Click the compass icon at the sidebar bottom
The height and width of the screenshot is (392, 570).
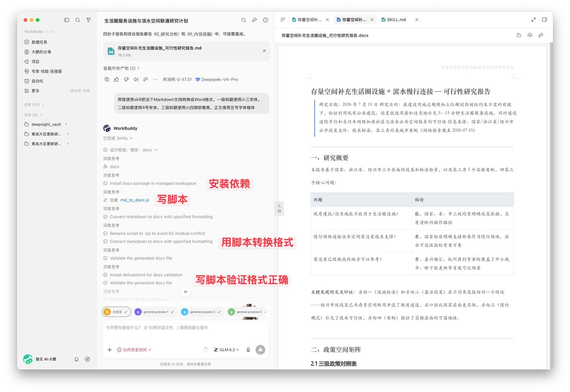tap(87, 359)
